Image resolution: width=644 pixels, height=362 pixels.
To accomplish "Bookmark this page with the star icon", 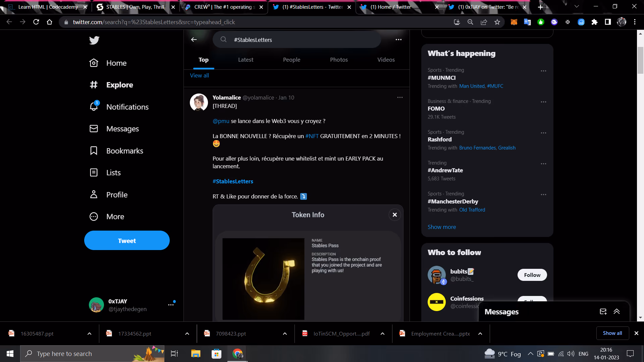I will pyautogui.click(x=497, y=22).
